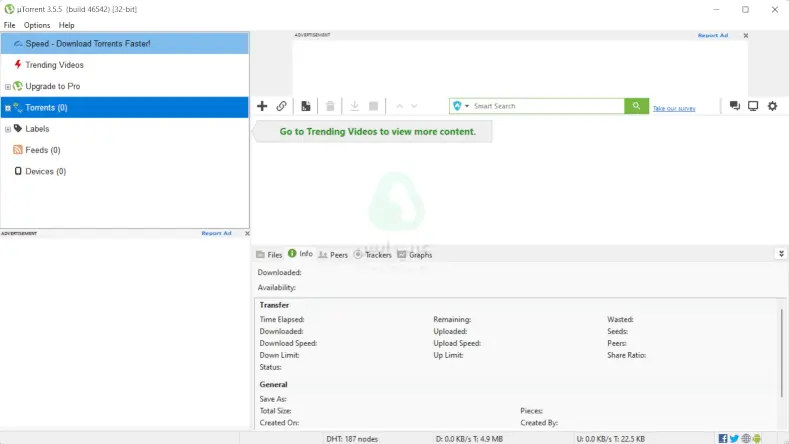Click Add Torrent from URL link icon
789x444 pixels.
[x=282, y=106]
